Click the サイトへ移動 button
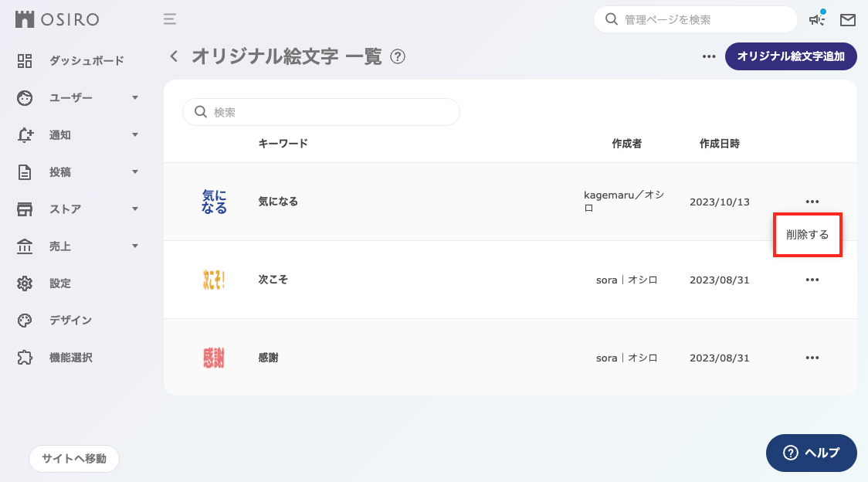Screen dimensions: 868x482 [x=73, y=459]
